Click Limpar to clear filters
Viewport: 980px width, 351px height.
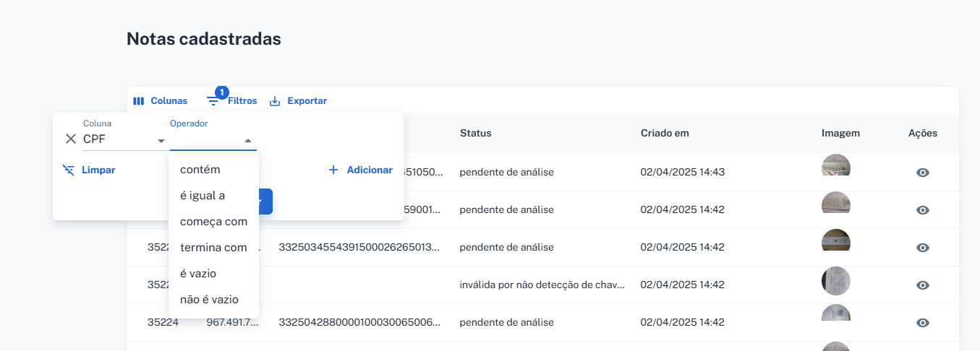click(x=89, y=170)
